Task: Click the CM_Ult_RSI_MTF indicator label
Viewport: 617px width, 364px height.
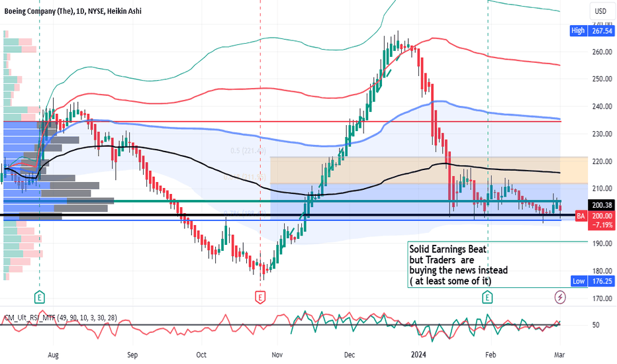Action: click(61, 318)
